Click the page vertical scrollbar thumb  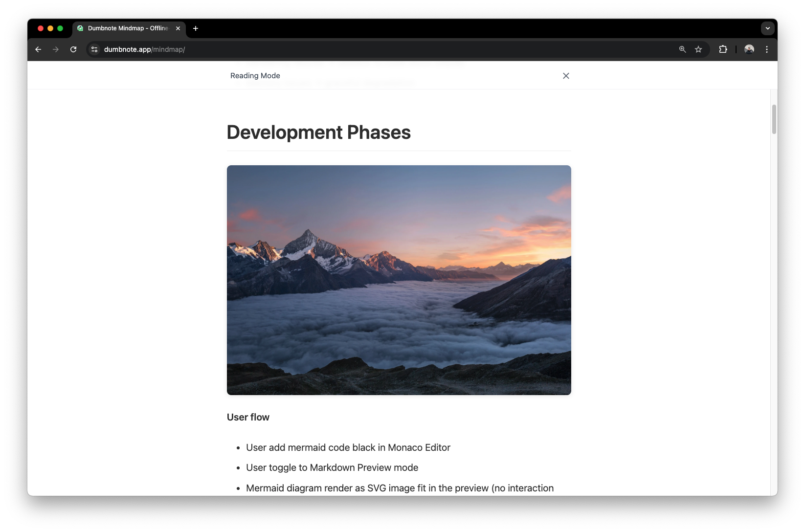pos(774,119)
